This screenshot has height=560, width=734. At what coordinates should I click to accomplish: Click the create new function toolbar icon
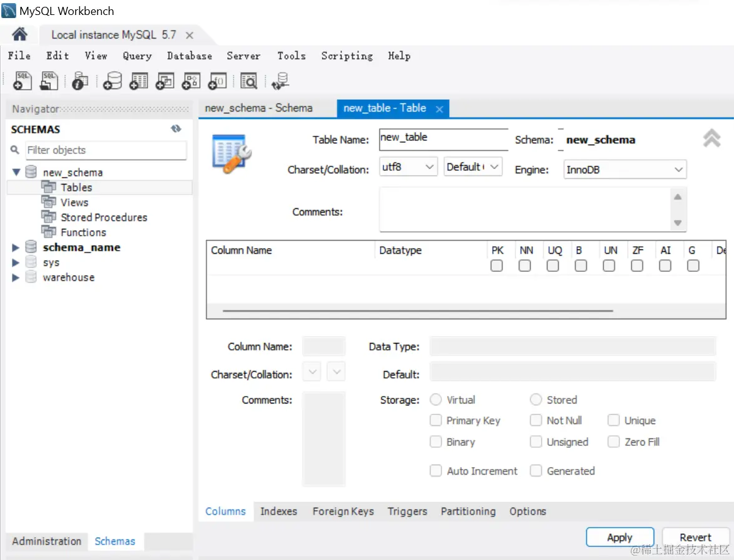217,80
